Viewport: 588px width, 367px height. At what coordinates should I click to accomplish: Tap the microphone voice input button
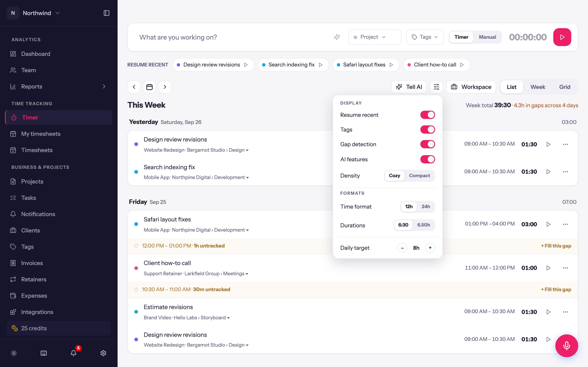click(x=566, y=346)
